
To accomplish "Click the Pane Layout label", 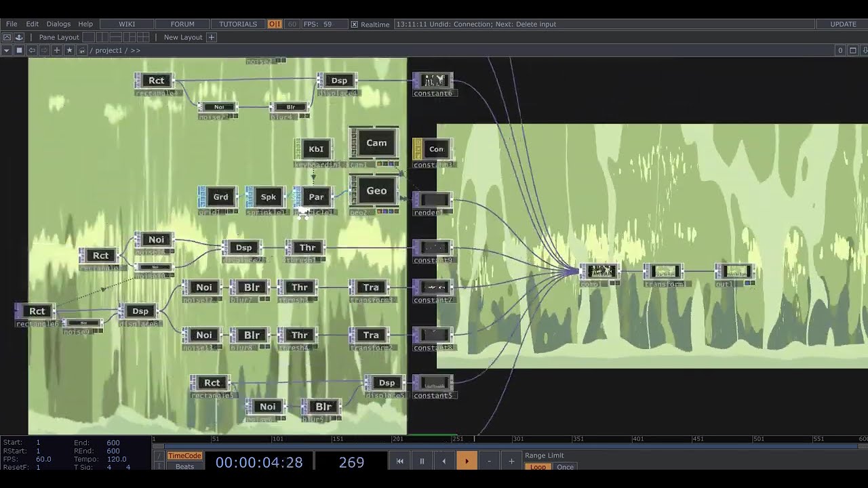I will [59, 37].
